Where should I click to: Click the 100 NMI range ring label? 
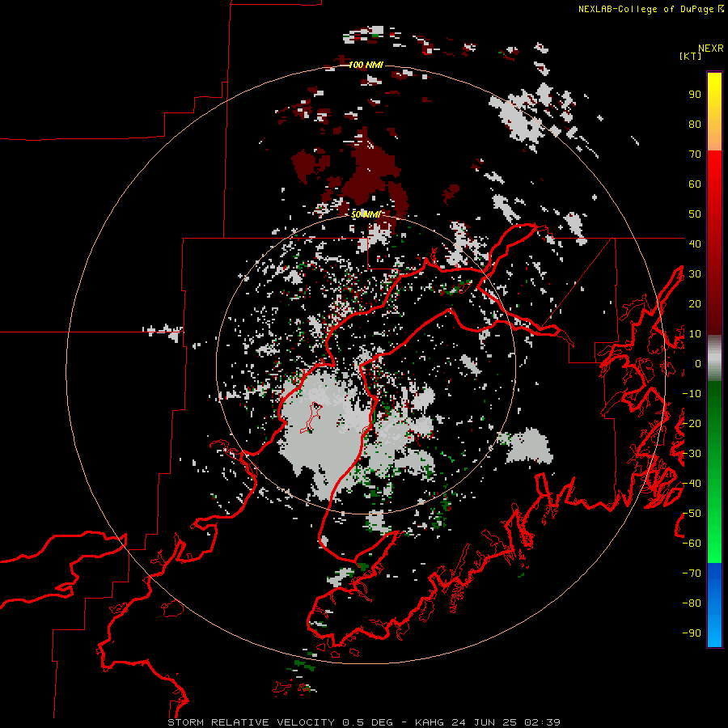tap(366, 65)
